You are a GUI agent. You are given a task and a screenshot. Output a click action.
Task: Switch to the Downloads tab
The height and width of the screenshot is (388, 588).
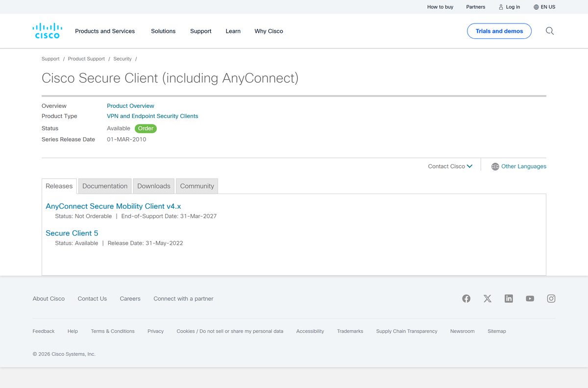(x=154, y=186)
